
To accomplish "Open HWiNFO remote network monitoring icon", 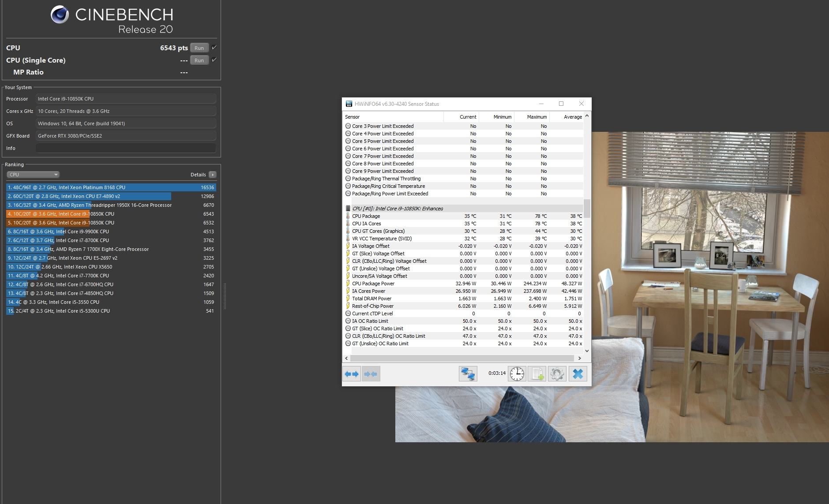I will 468,374.
